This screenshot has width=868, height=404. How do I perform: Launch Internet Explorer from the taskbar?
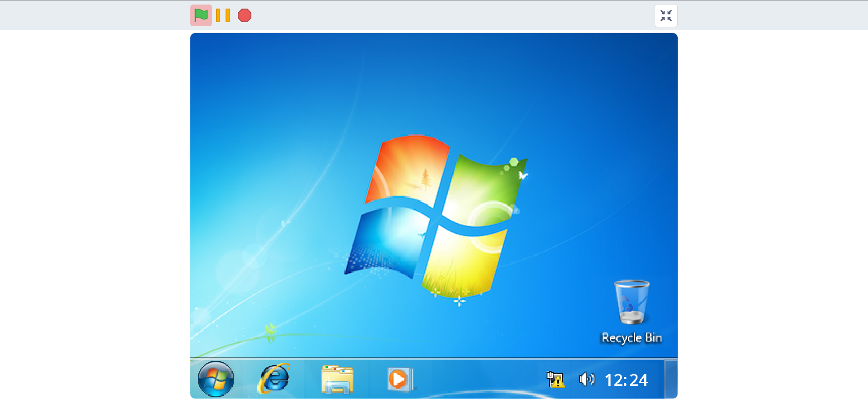(274, 378)
